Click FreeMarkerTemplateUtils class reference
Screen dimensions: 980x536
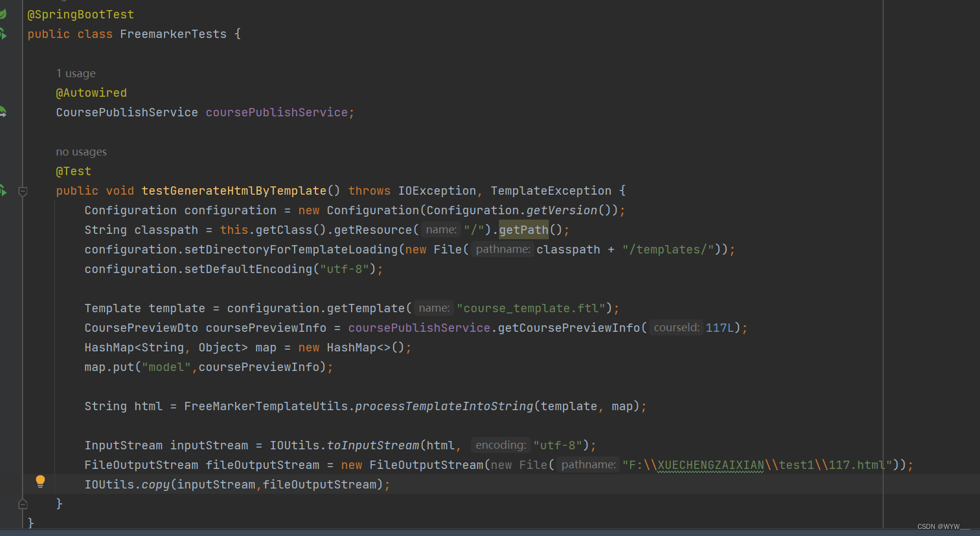pyautogui.click(x=266, y=406)
